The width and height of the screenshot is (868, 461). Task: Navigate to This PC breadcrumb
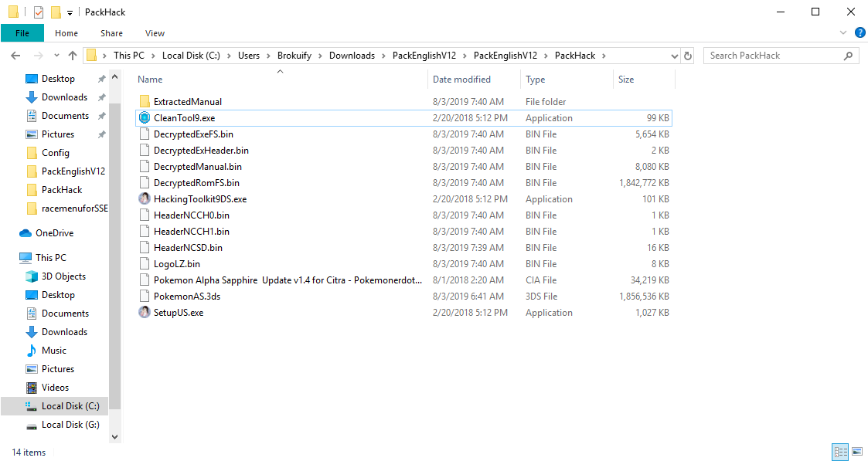pos(129,56)
